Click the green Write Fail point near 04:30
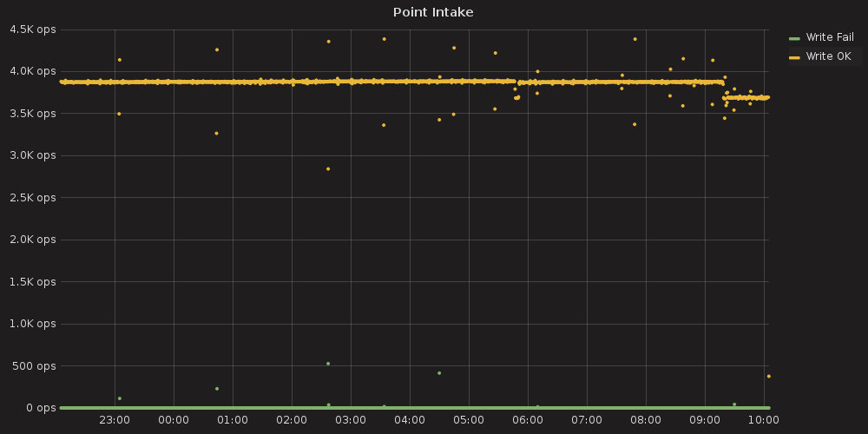 click(x=439, y=373)
